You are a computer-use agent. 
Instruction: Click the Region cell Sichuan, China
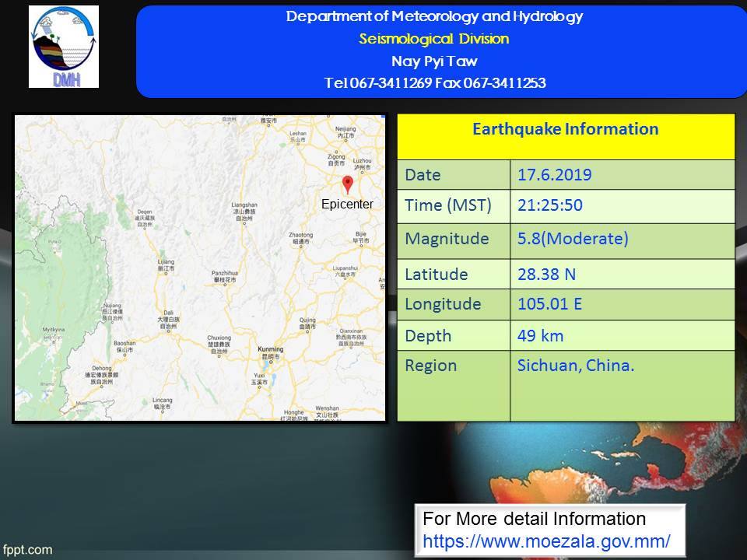tap(576, 366)
